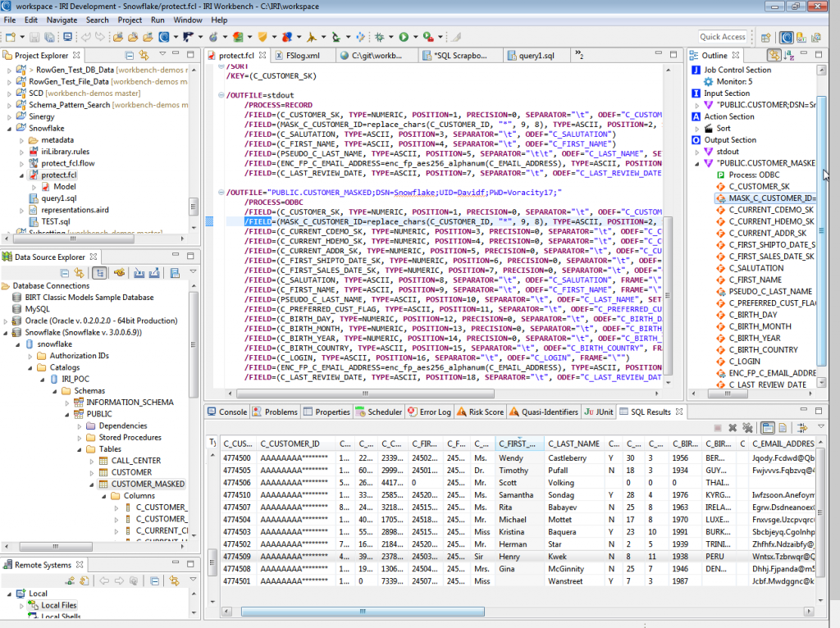Click the C_LAST_NAME column header
Viewport: 840px width, 628px height.
tap(573, 444)
